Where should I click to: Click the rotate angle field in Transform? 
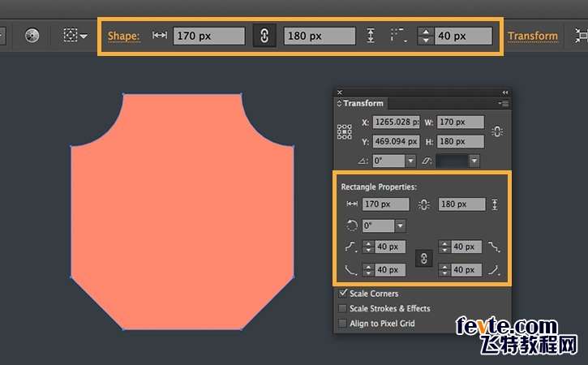tap(388, 161)
